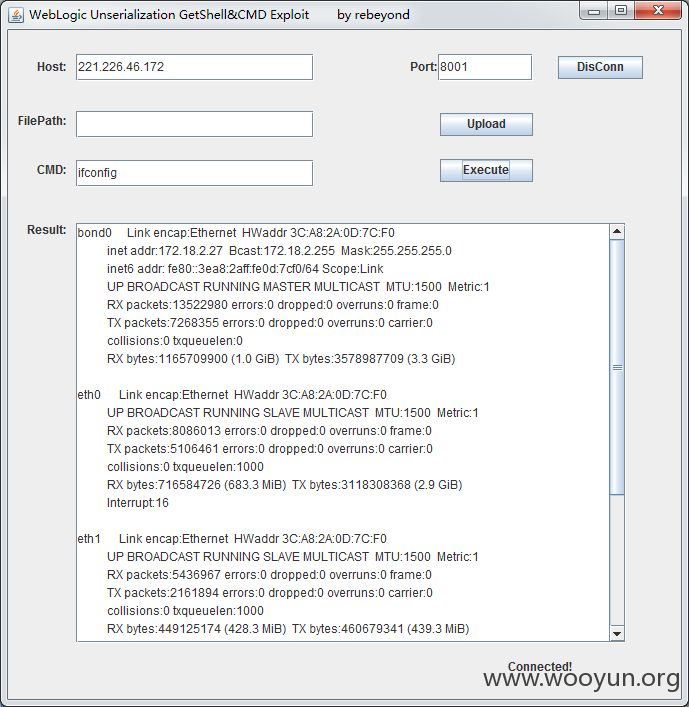Click the 'Connected!' status text
The image size is (689, 707).
(540, 666)
